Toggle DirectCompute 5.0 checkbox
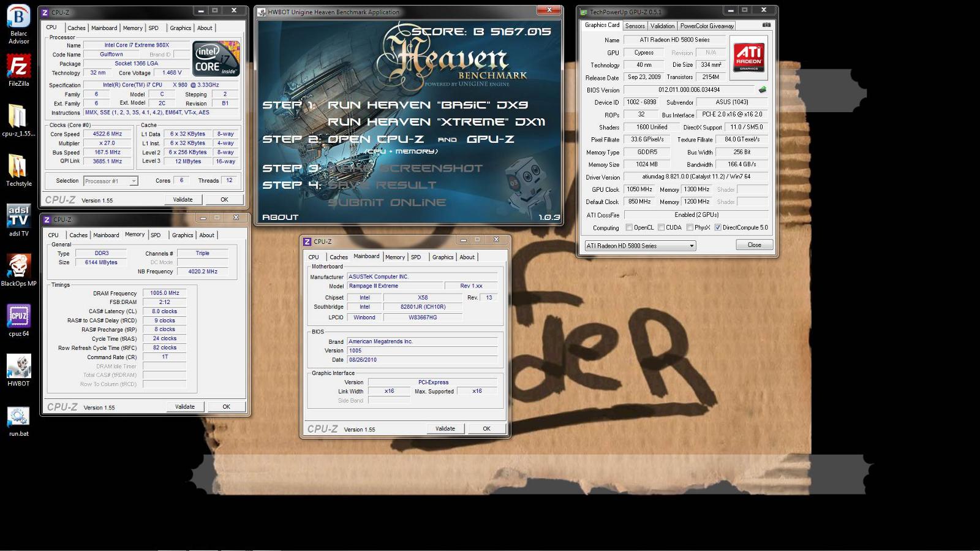The image size is (980, 551). coord(718,227)
